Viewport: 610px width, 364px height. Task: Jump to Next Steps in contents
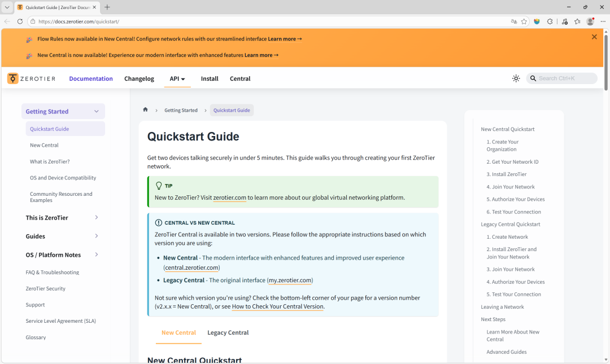pos(493,319)
